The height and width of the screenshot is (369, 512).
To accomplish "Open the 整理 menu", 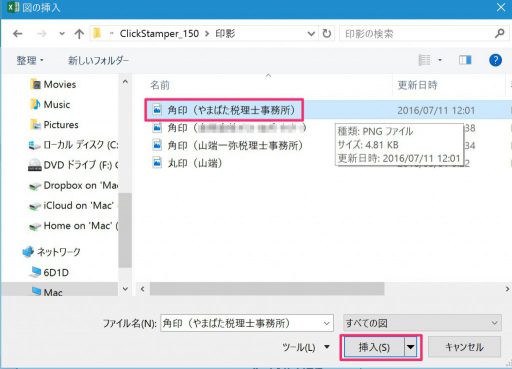I will coord(30,60).
